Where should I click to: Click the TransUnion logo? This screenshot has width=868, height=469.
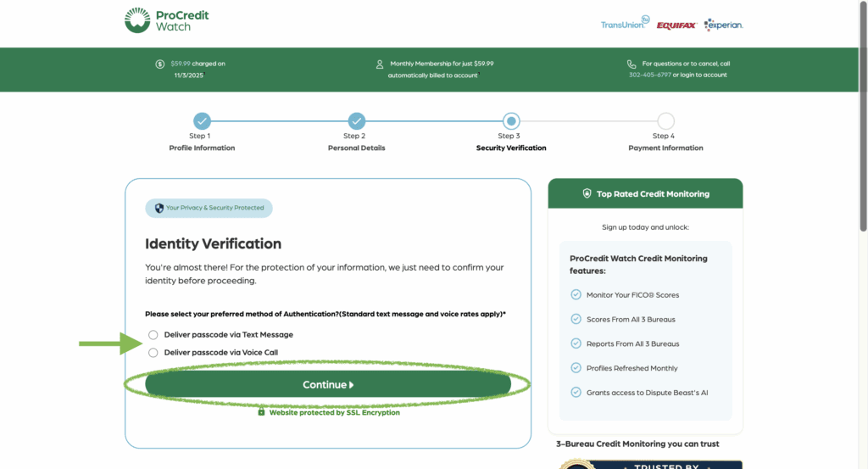(625, 25)
